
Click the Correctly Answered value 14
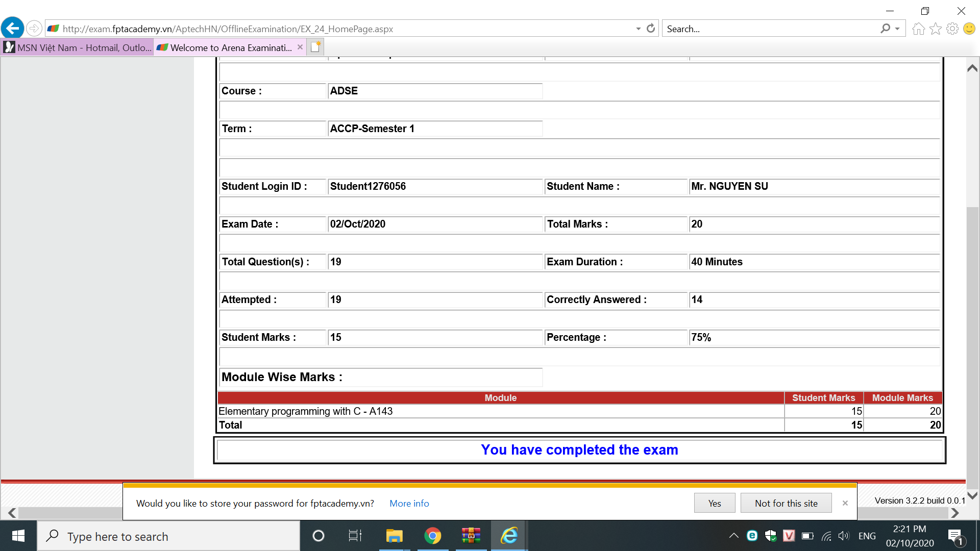[x=697, y=299]
